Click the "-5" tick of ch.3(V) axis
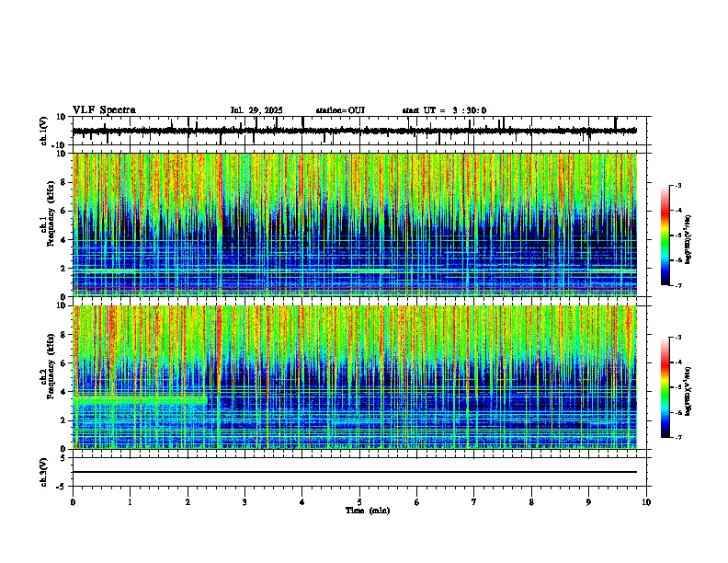Image resolution: width=728 pixels, height=563 pixels. pos(63,487)
